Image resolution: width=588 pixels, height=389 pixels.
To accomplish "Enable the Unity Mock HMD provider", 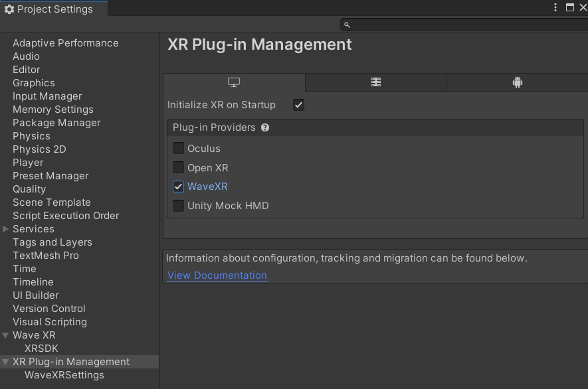I will 178,206.
